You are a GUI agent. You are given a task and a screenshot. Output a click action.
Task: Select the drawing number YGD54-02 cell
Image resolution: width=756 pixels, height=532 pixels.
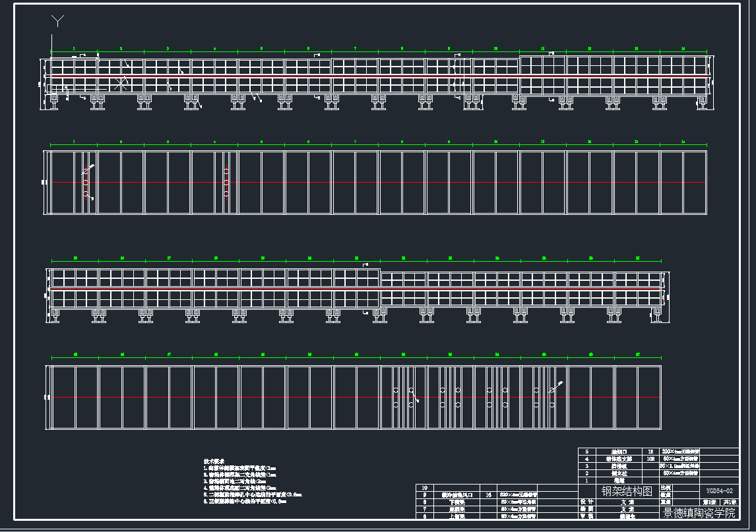(719, 490)
